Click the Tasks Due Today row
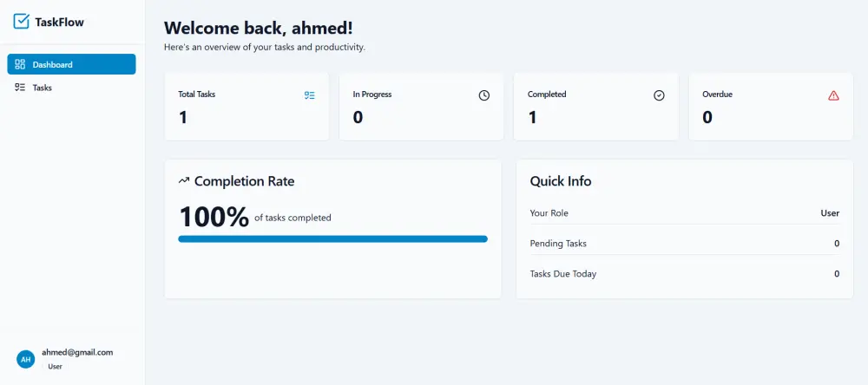This screenshot has height=385, width=868. [684, 274]
